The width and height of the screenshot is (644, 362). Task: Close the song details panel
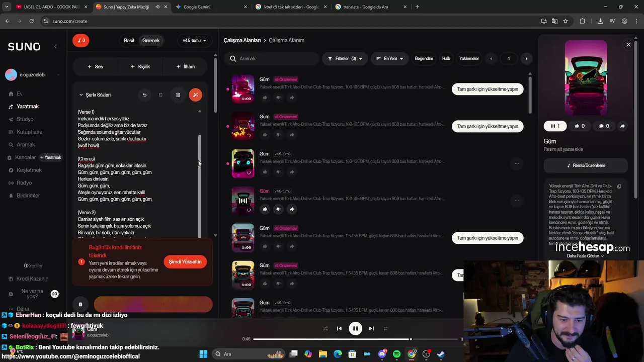(628, 45)
